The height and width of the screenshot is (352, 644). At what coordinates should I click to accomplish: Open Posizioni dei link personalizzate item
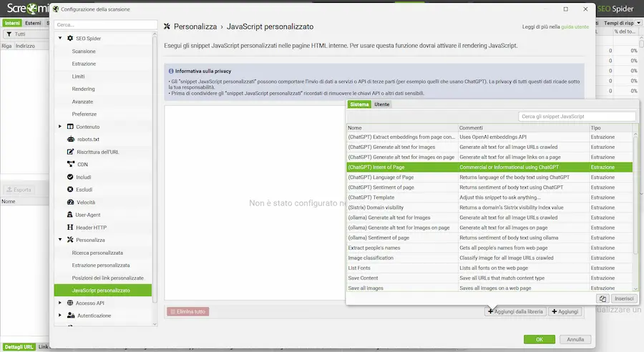tap(107, 278)
